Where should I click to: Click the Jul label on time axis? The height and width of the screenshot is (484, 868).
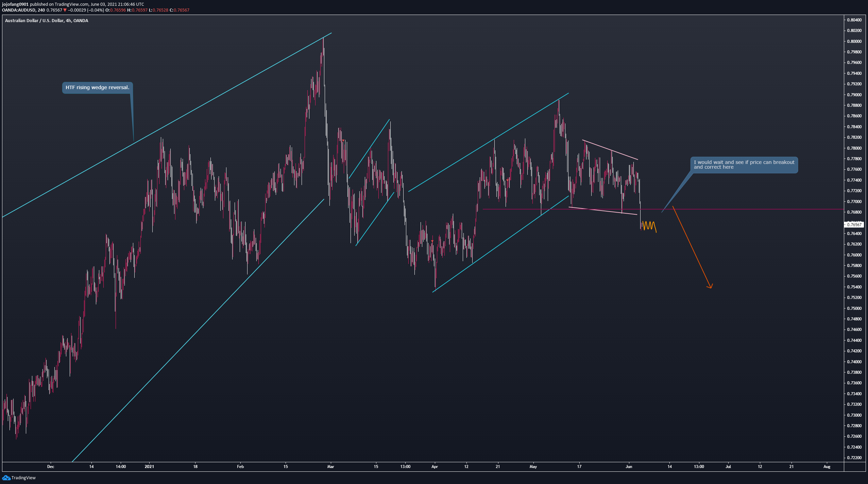click(x=728, y=467)
